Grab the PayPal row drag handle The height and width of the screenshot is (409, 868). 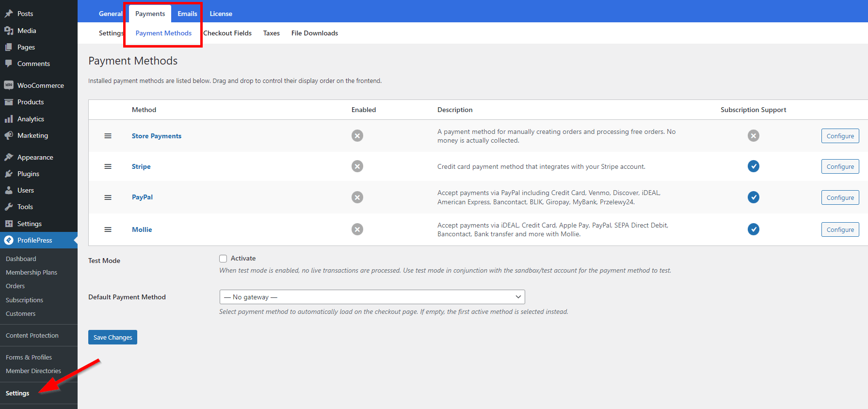click(108, 197)
